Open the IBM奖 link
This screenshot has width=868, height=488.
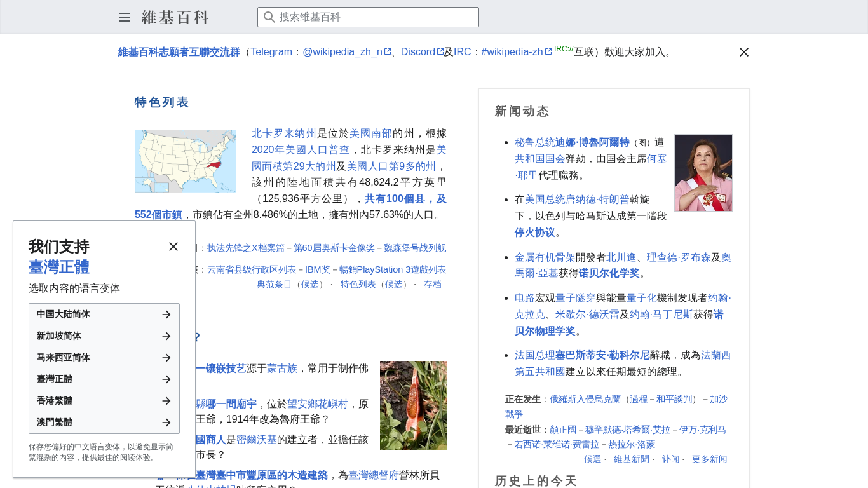[318, 269]
